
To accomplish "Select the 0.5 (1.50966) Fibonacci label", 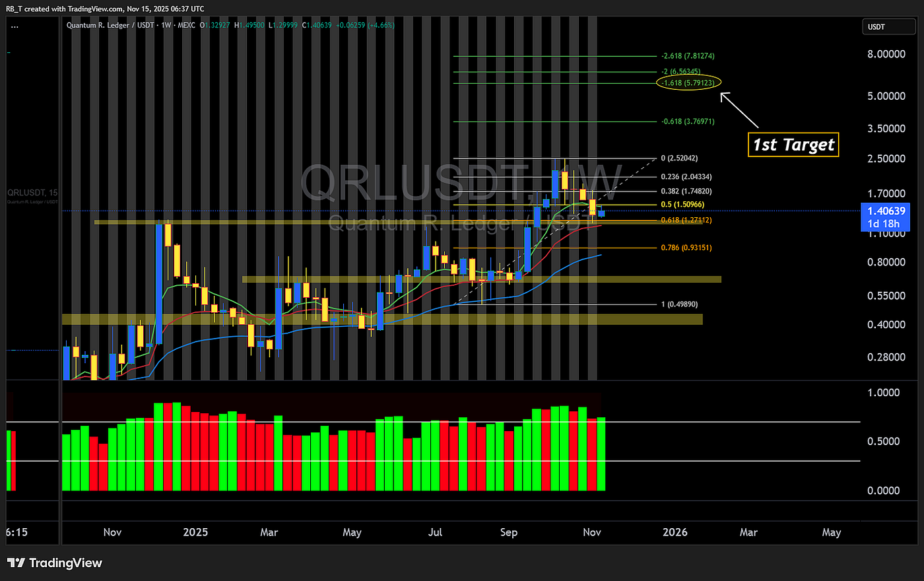I will click(x=682, y=205).
